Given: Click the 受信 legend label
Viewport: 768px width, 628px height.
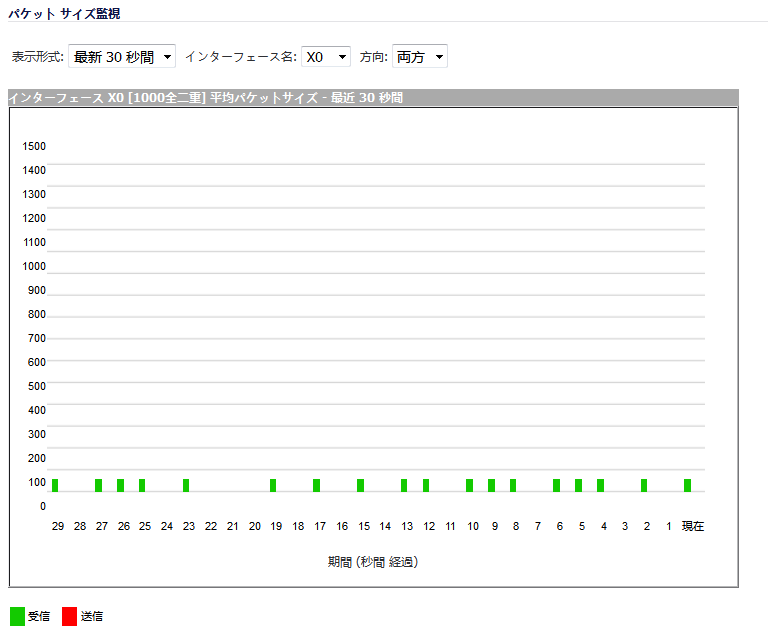Looking at the screenshot, I should pos(39,616).
